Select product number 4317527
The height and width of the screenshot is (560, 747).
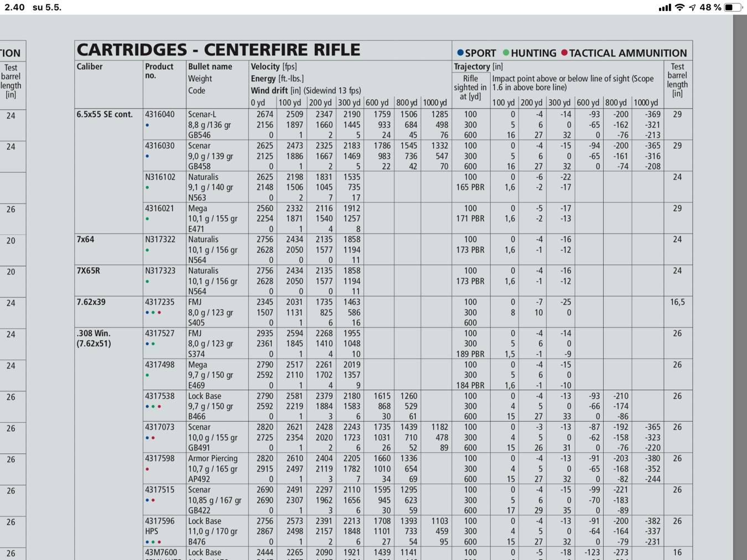[159, 334]
